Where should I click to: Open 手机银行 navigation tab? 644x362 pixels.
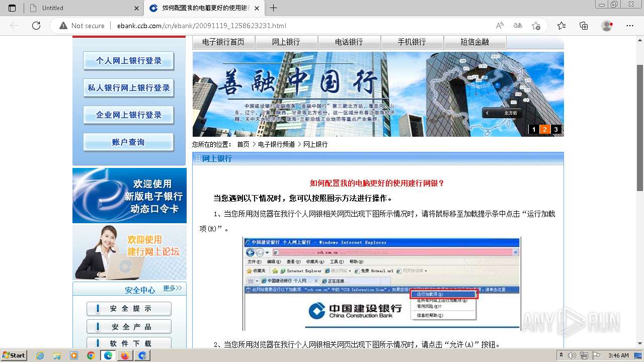point(412,42)
